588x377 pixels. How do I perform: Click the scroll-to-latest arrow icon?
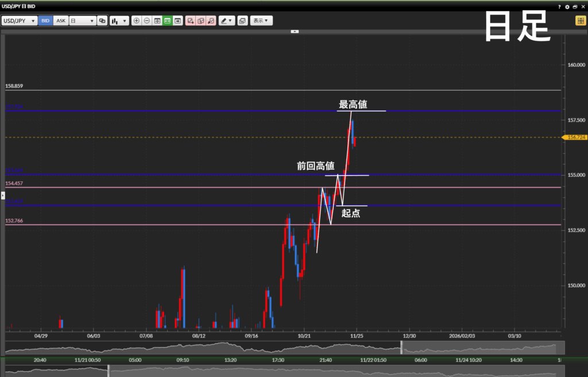coord(178,21)
